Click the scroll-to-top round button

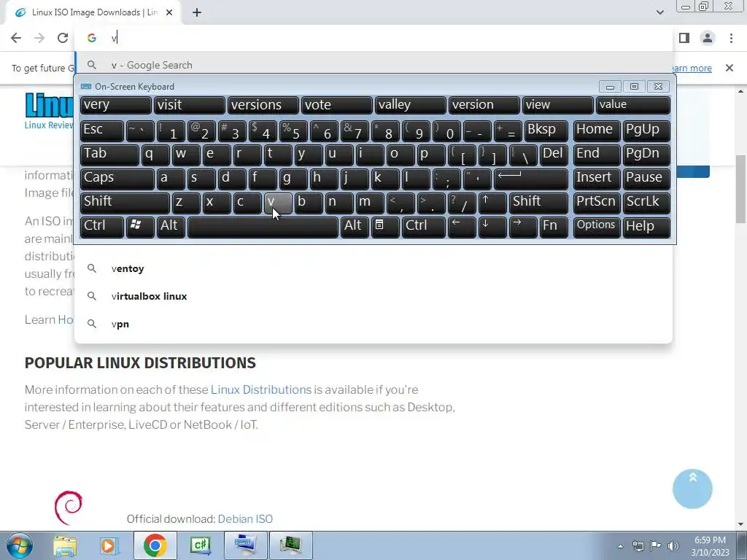[x=692, y=489]
